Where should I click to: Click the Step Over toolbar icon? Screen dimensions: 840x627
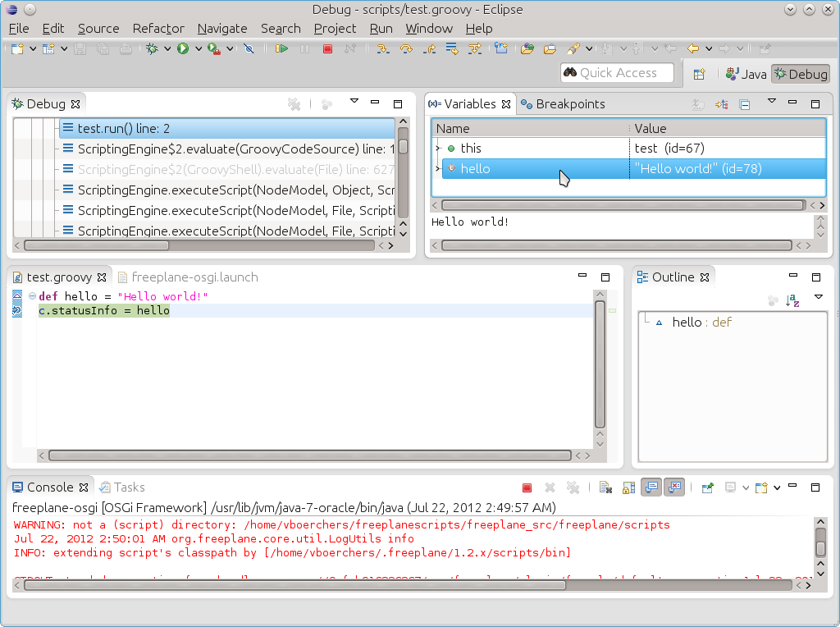[x=405, y=49]
